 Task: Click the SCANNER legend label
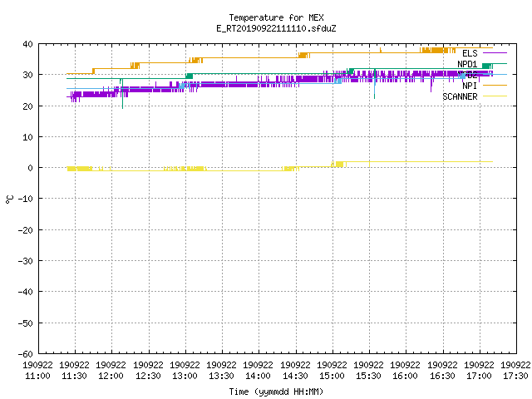tap(460, 96)
